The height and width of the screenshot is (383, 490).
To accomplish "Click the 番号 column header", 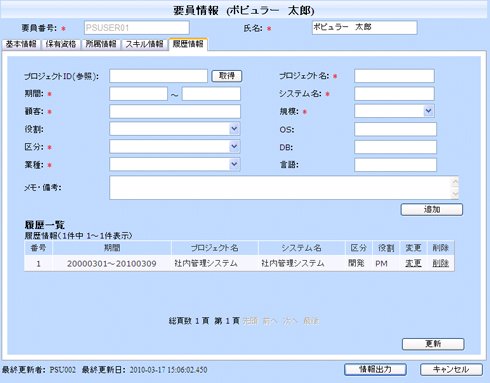I will (38, 248).
